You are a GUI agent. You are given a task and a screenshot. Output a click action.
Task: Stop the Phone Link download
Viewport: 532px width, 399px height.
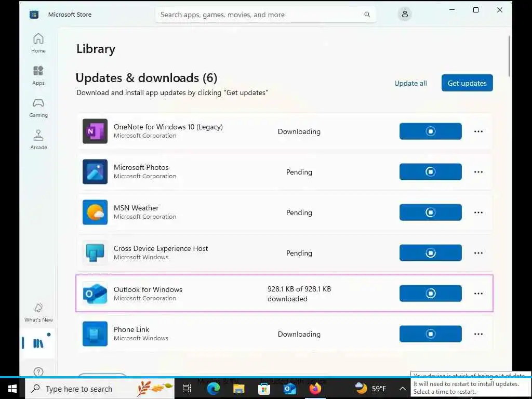[x=431, y=334]
